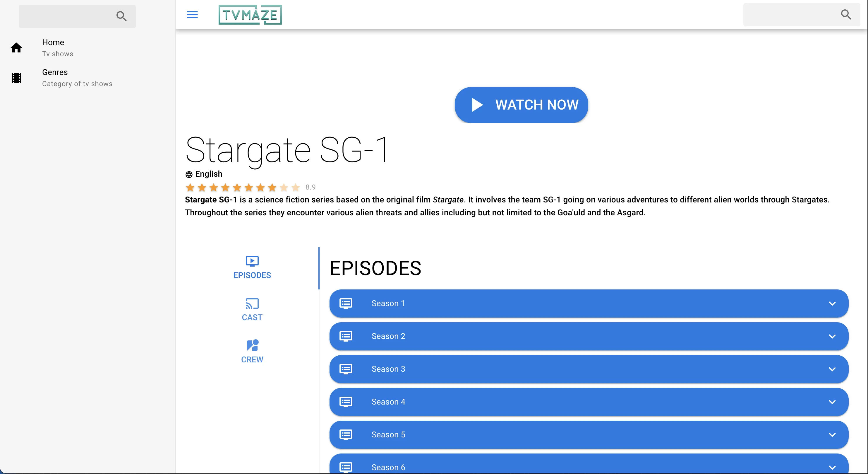Click the Season 6 list icon
The width and height of the screenshot is (868, 474).
point(346,467)
